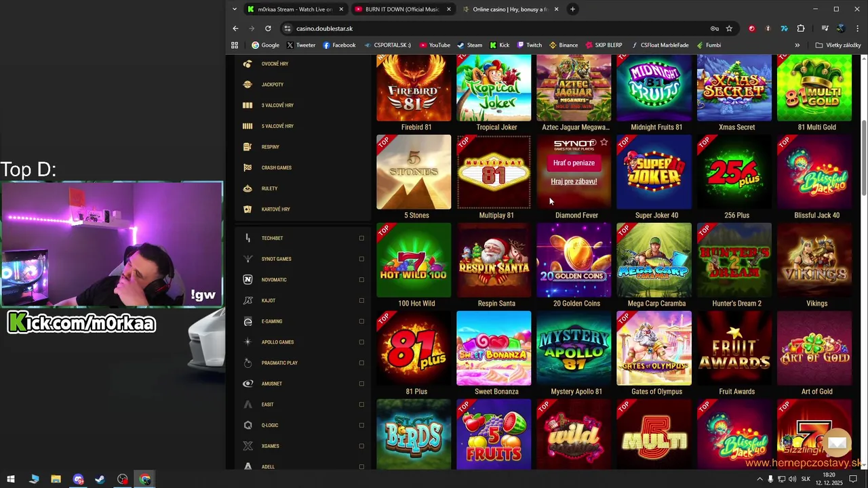Viewport: 868px width, 488px height.
Task: Open Steam from the taskbar
Action: coord(100,479)
